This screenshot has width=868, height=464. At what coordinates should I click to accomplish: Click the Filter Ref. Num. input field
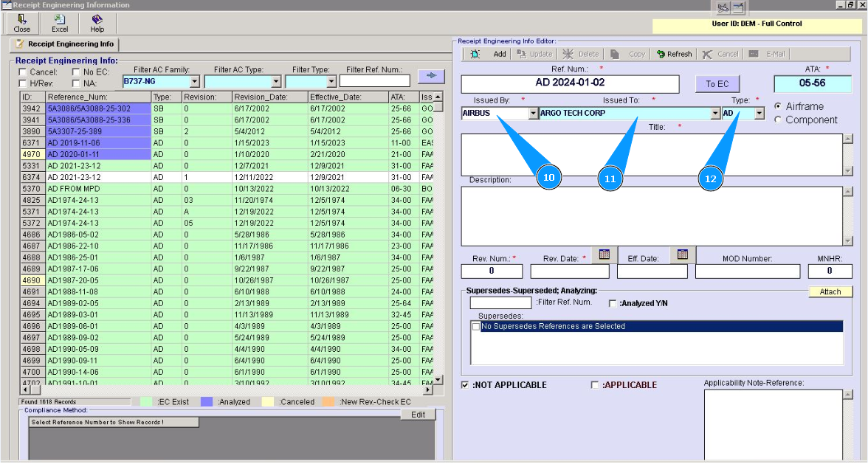pos(374,81)
